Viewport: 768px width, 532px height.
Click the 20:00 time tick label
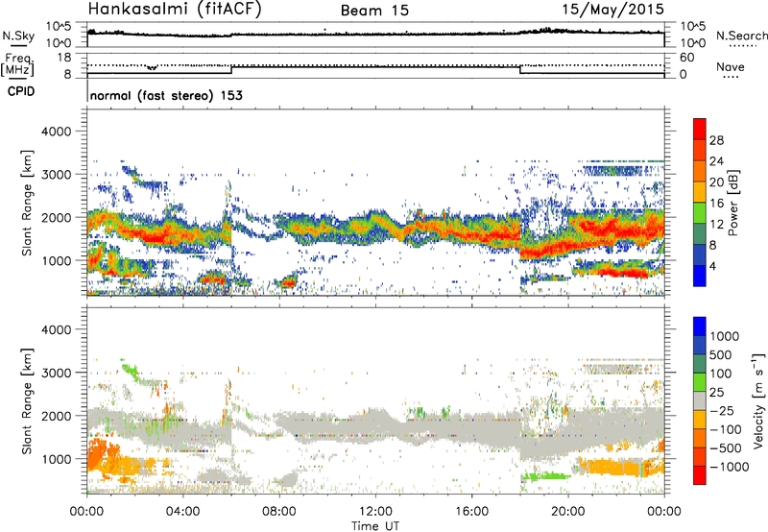[567, 512]
